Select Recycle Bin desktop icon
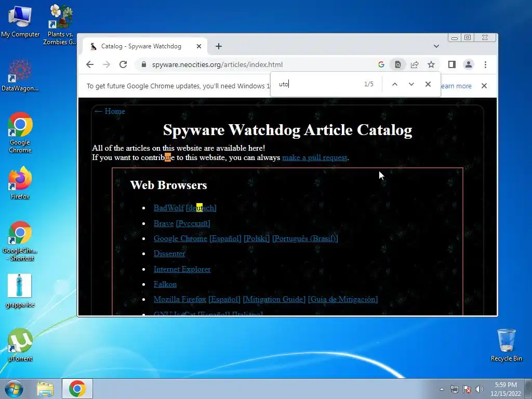The height and width of the screenshot is (399, 532). pyautogui.click(x=506, y=345)
